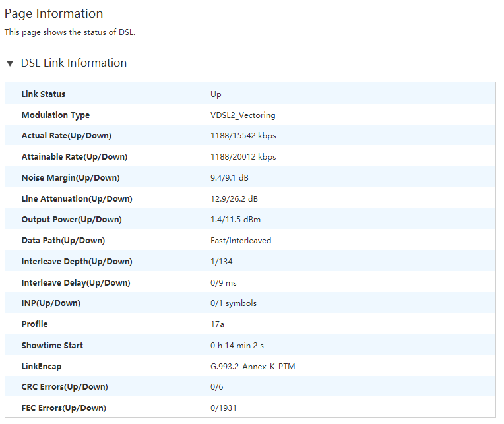This screenshot has height=424, width=504.
Task: Click the Link Status row label
Action: tap(44, 94)
